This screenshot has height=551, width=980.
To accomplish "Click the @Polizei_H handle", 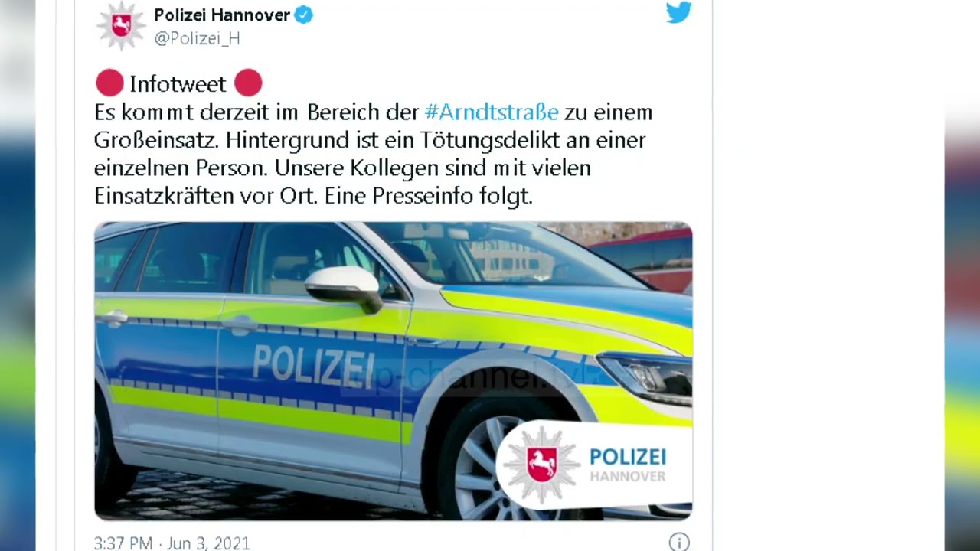I will click(197, 38).
